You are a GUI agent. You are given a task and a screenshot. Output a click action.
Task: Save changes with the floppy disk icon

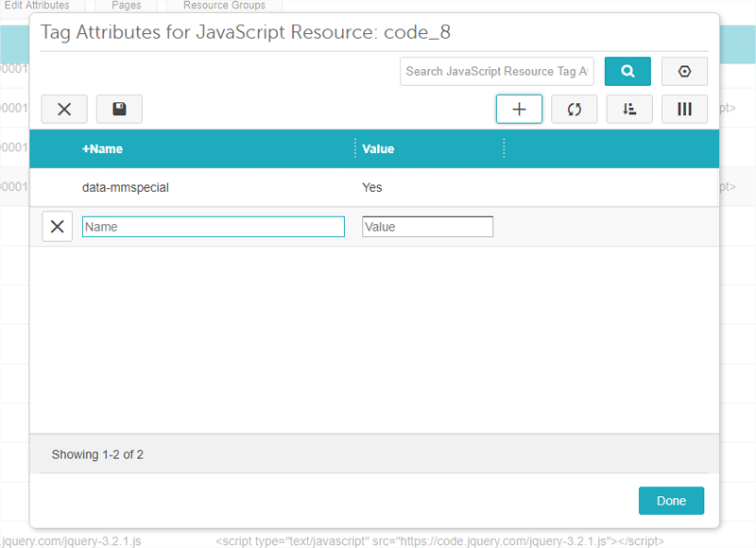pyautogui.click(x=119, y=109)
